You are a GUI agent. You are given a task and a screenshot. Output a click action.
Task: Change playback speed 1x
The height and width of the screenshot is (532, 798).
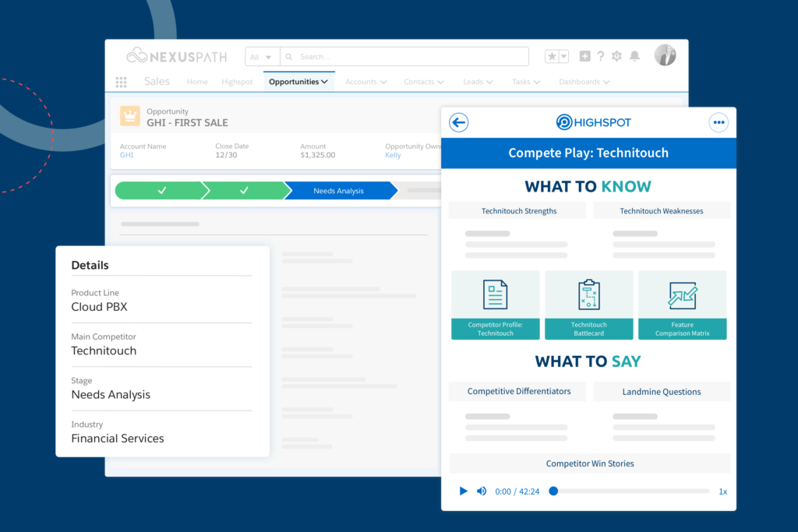[722, 491]
